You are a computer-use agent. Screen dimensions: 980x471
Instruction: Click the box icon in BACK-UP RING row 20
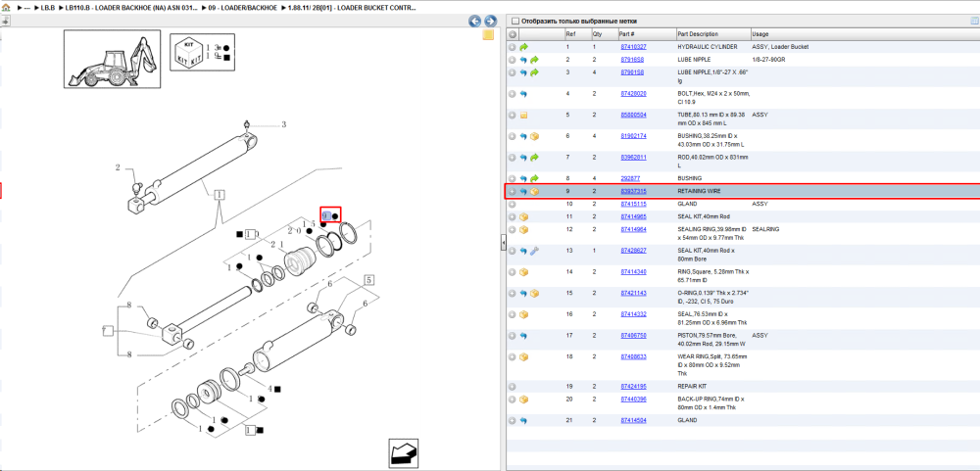[x=523, y=400]
